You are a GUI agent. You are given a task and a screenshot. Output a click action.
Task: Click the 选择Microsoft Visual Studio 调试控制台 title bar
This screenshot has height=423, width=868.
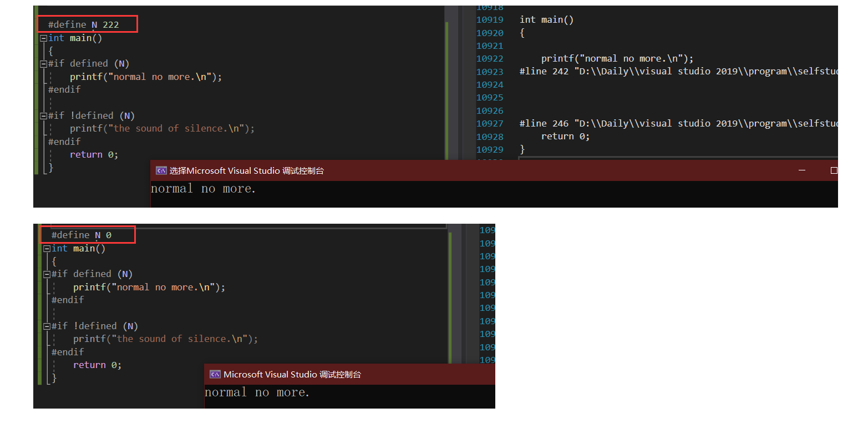coord(494,170)
